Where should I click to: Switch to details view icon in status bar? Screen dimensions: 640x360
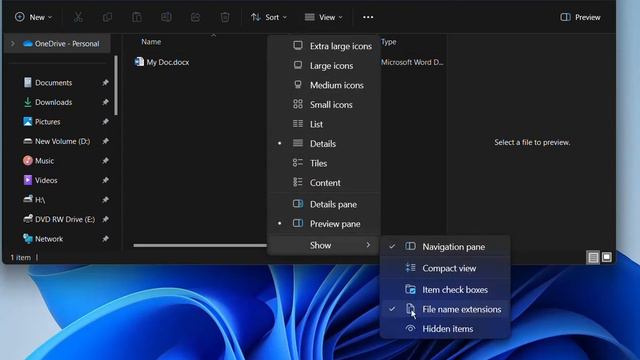pos(593,257)
